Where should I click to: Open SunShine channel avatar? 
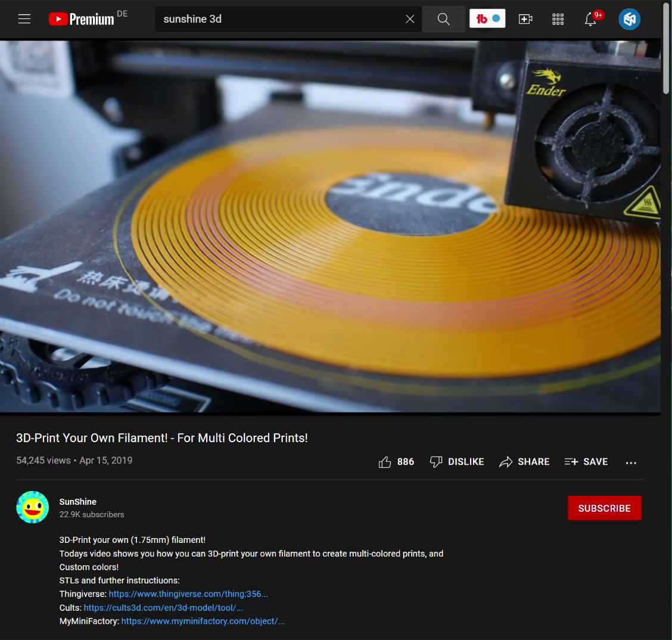click(x=33, y=507)
